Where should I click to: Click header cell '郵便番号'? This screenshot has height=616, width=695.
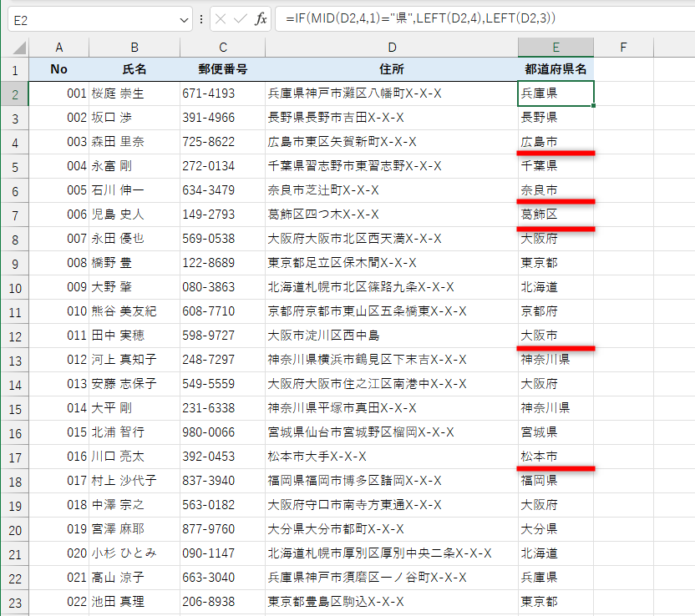tap(222, 69)
